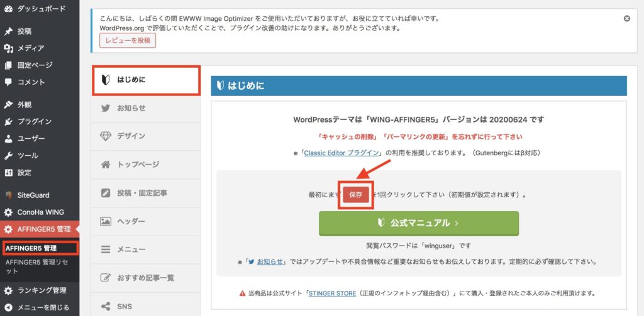Click the media icon beside メディア
The width and height of the screenshot is (644, 316).
point(8,48)
